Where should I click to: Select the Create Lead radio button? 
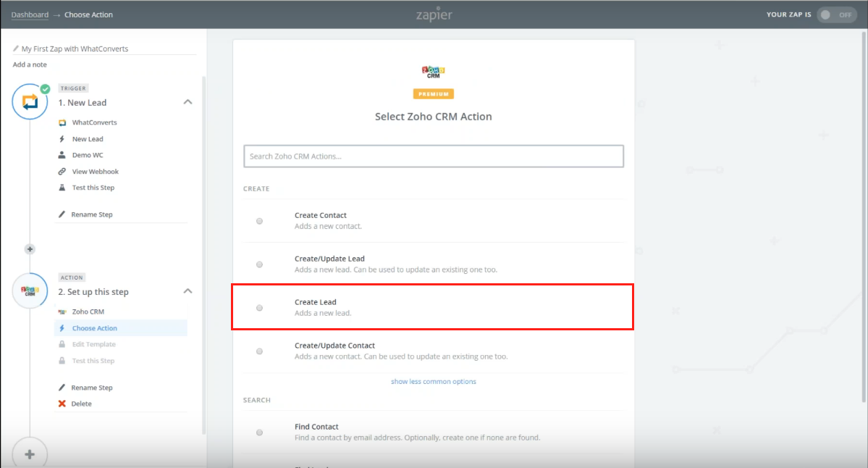click(x=260, y=308)
